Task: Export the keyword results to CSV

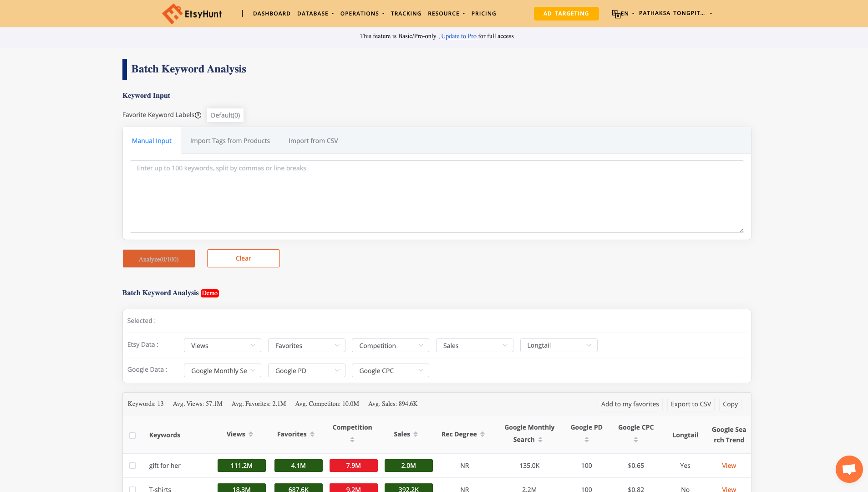Action: [x=690, y=404]
